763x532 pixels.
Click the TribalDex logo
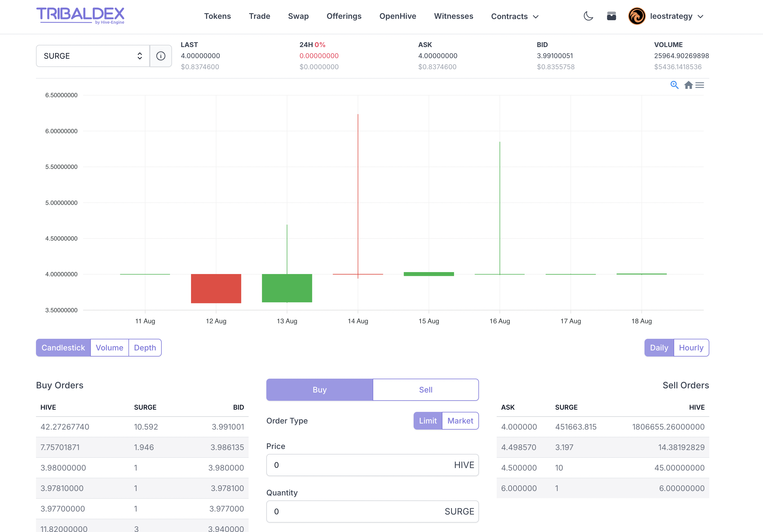click(80, 16)
